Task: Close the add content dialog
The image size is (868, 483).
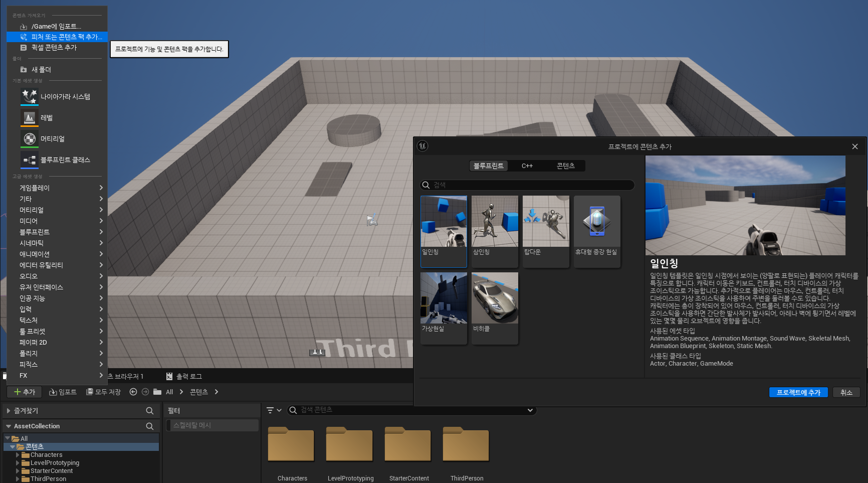Action: point(855,146)
